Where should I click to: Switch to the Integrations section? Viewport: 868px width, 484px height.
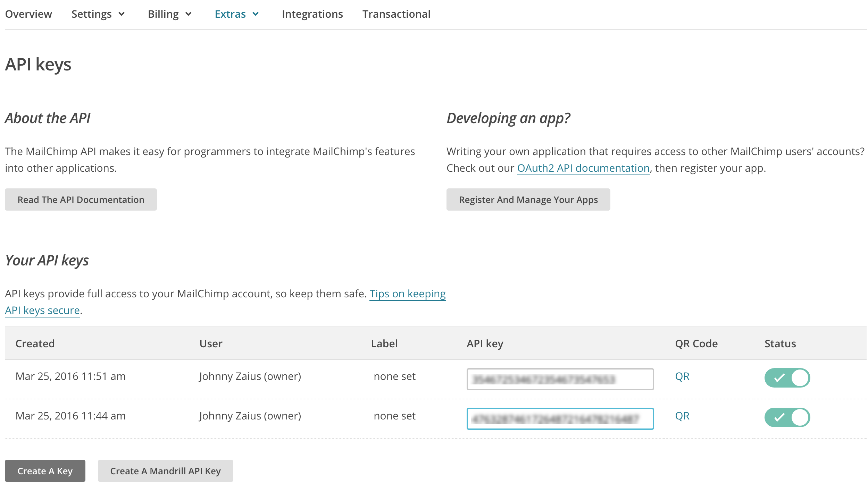[x=312, y=14]
